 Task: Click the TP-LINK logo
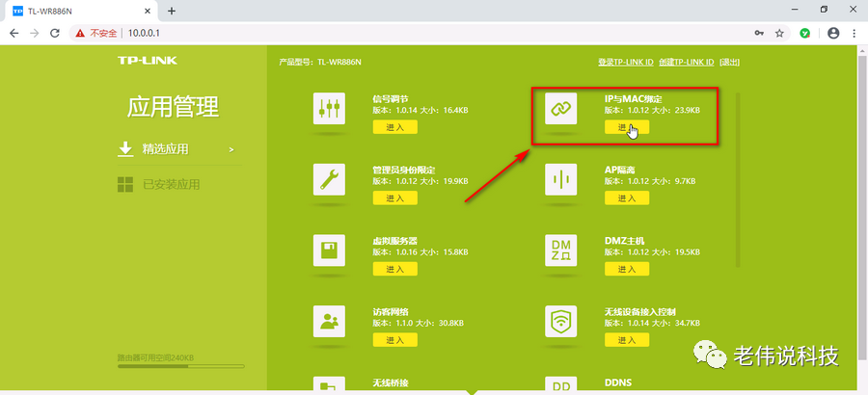pos(148,61)
